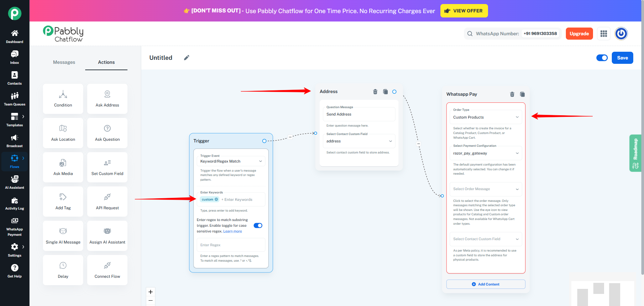Open Select Payment Configuration dropdown
This screenshot has height=306, width=644.
click(x=486, y=153)
